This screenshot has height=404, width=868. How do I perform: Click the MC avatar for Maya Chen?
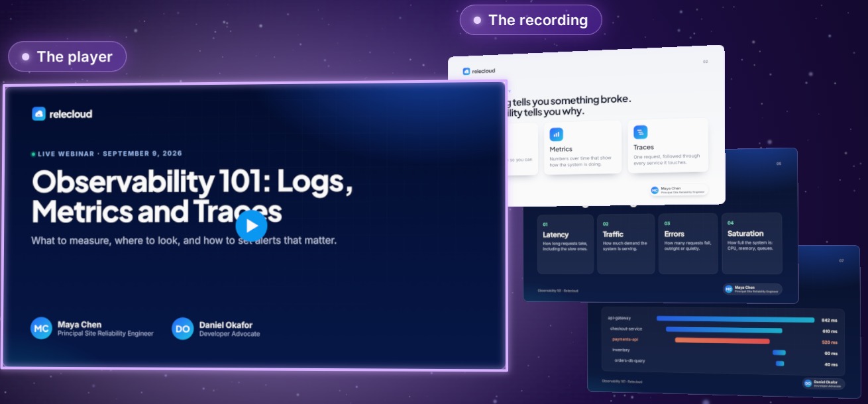(x=41, y=328)
